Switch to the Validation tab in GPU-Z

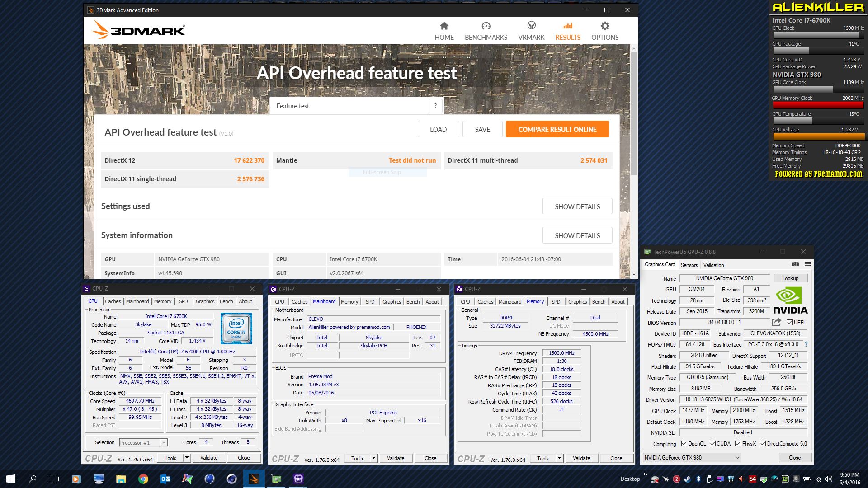click(x=713, y=265)
